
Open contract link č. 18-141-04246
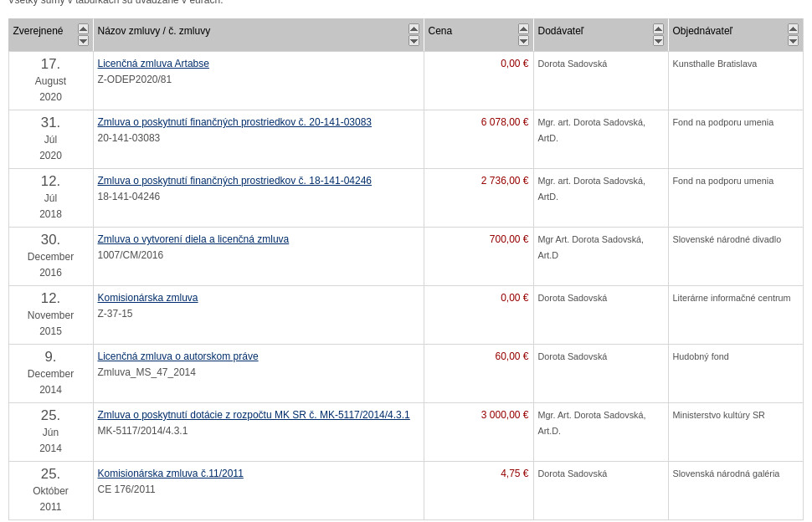click(234, 181)
